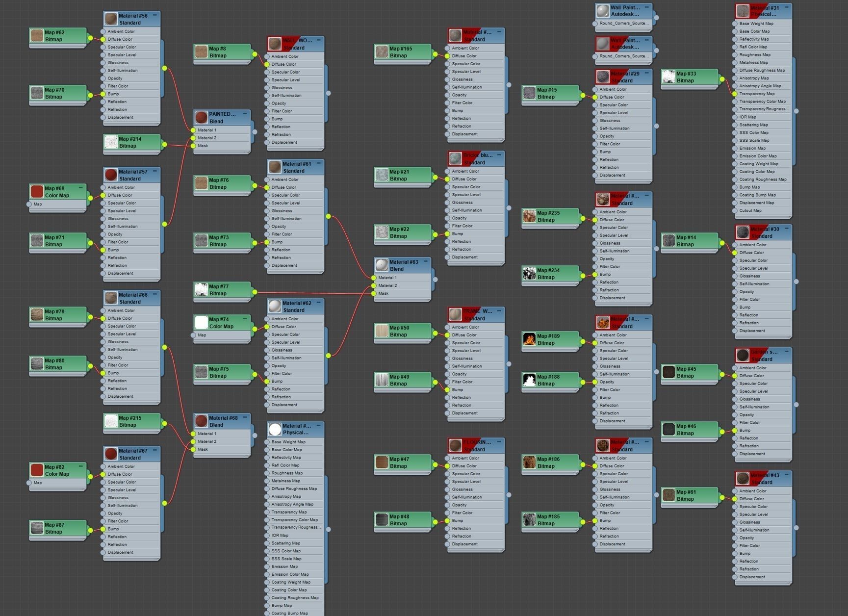848x616 pixels.
Task: Collapse the Material #67 node
Action: click(x=155, y=450)
